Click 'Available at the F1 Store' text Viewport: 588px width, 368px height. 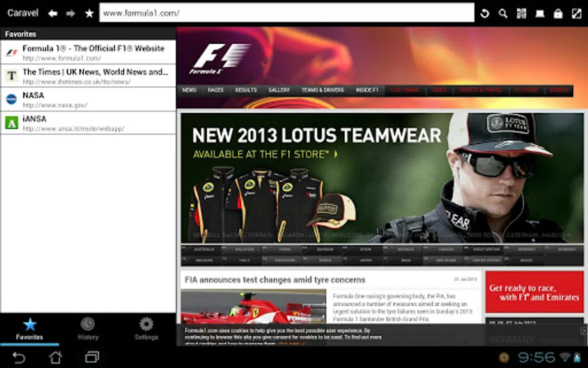[x=265, y=155]
